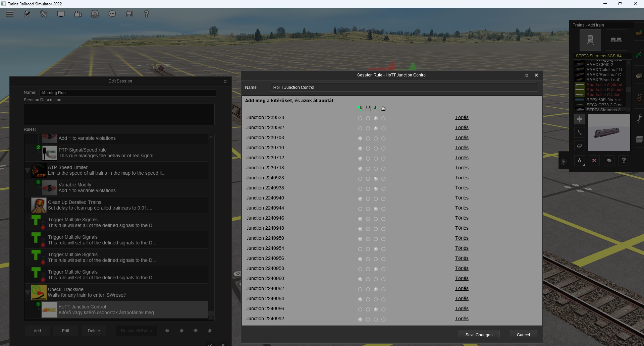Click Törlés for Junction 2240940

tap(462, 198)
